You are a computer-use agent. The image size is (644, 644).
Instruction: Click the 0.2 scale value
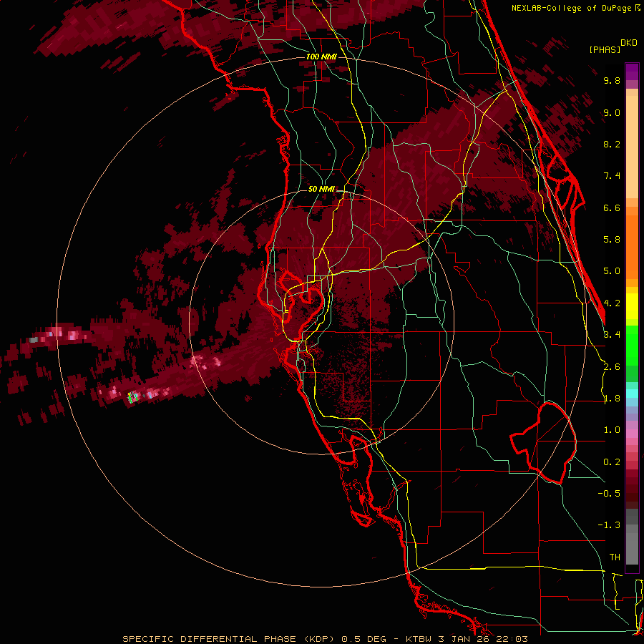click(x=612, y=462)
